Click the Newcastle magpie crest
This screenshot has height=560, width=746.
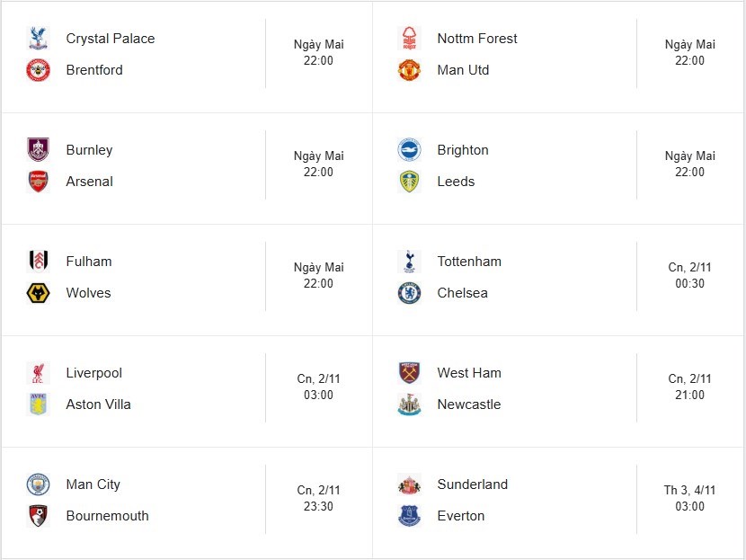point(409,404)
